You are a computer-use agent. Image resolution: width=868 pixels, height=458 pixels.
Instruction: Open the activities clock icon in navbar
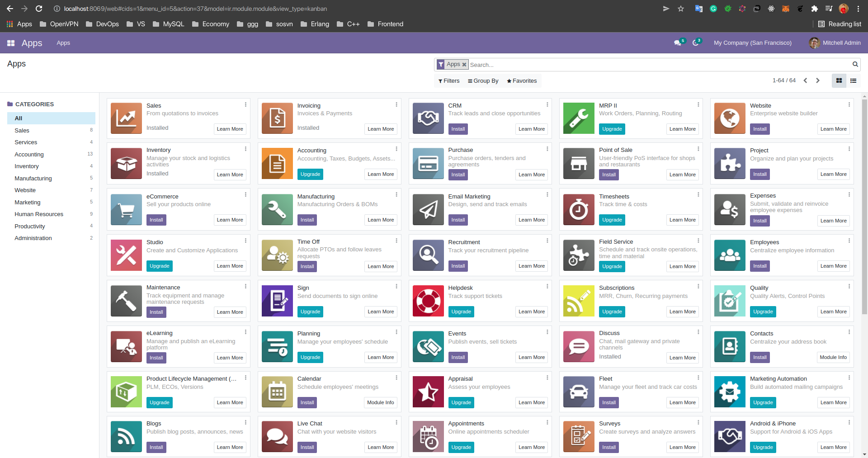696,43
